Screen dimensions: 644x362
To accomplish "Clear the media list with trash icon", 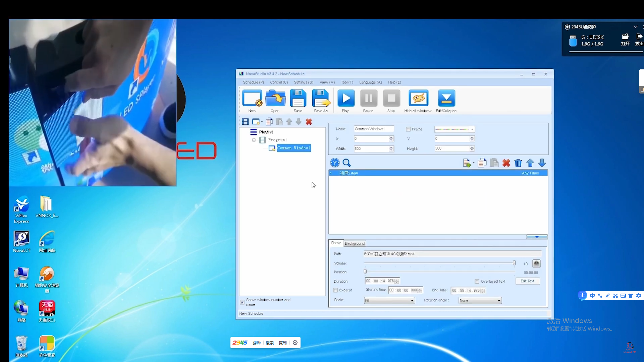I will [x=518, y=163].
